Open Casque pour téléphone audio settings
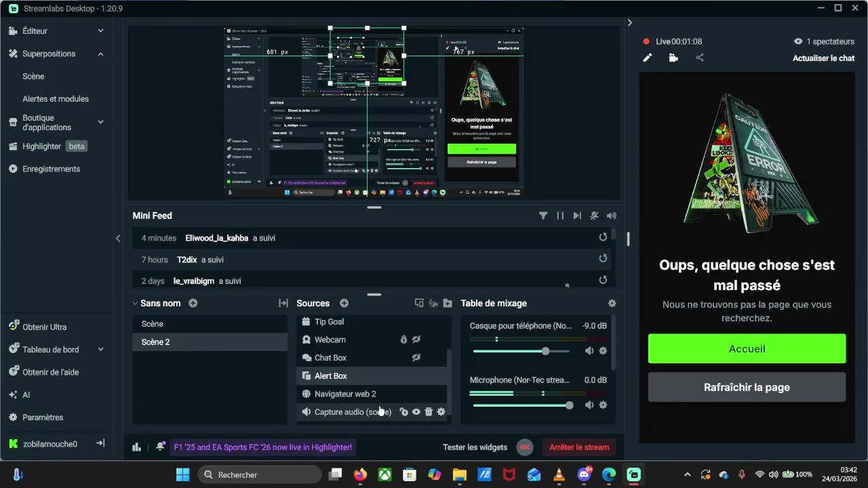 click(603, 351)
